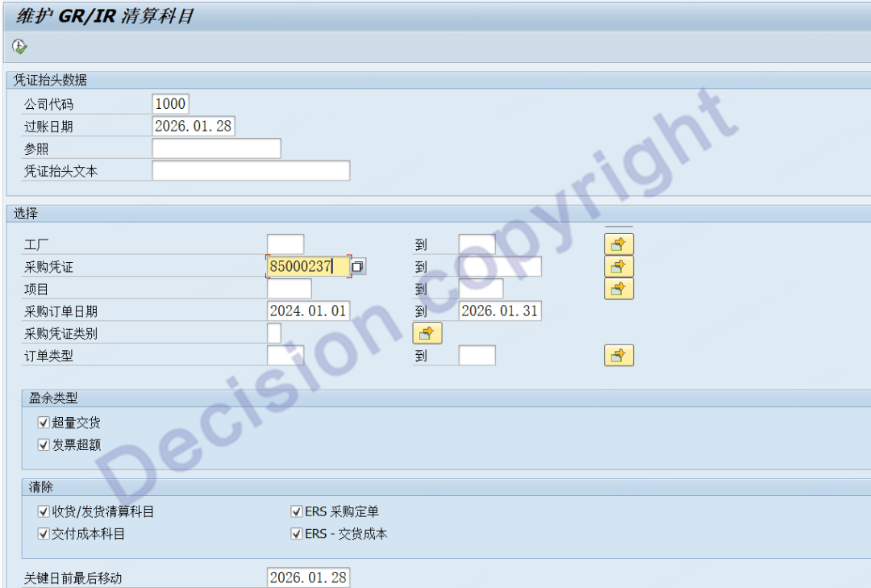Uncheck the 超量交货 checkbox

coord(44,423)
